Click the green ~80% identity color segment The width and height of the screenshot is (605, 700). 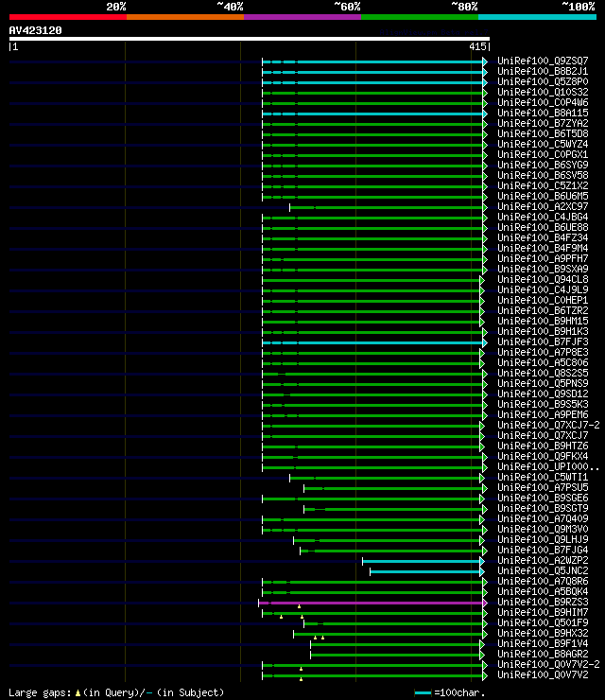point(420,17)
